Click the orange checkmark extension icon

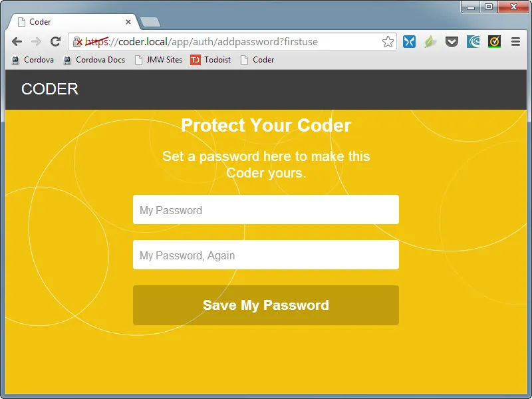(494, 42)
